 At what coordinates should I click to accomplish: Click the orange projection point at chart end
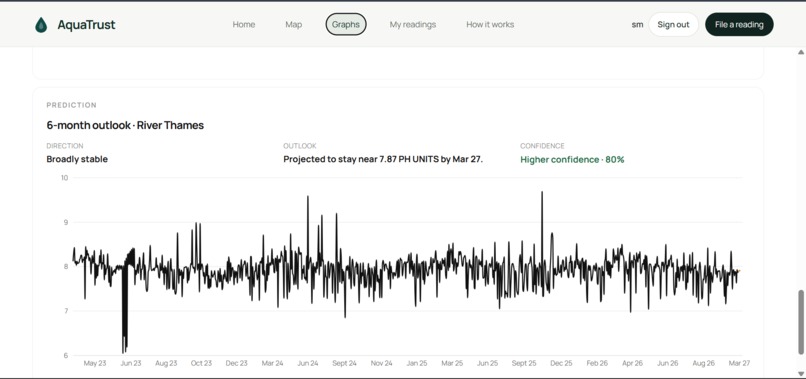(739, 270)
